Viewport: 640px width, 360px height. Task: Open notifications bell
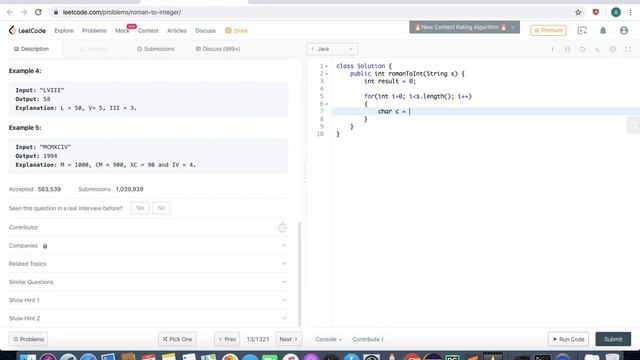point(603,31)
